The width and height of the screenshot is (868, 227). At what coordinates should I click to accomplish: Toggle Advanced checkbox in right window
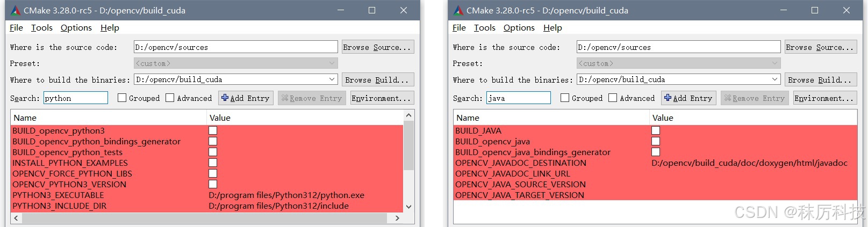point(613,98)
